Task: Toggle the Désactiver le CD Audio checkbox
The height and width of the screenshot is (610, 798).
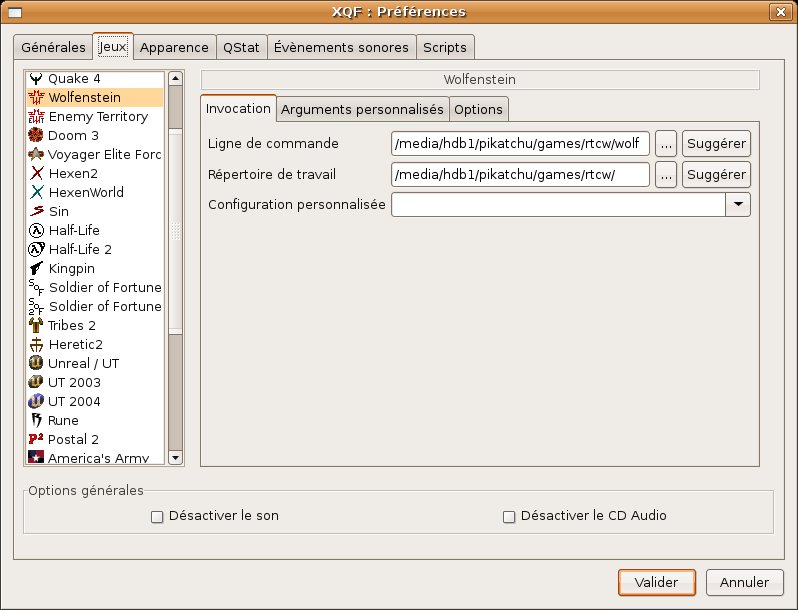Action: pos(509,517)
